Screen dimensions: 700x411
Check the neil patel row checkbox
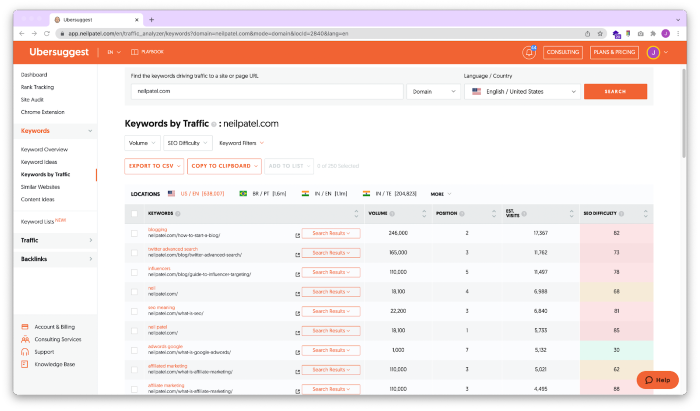(134, 331)
